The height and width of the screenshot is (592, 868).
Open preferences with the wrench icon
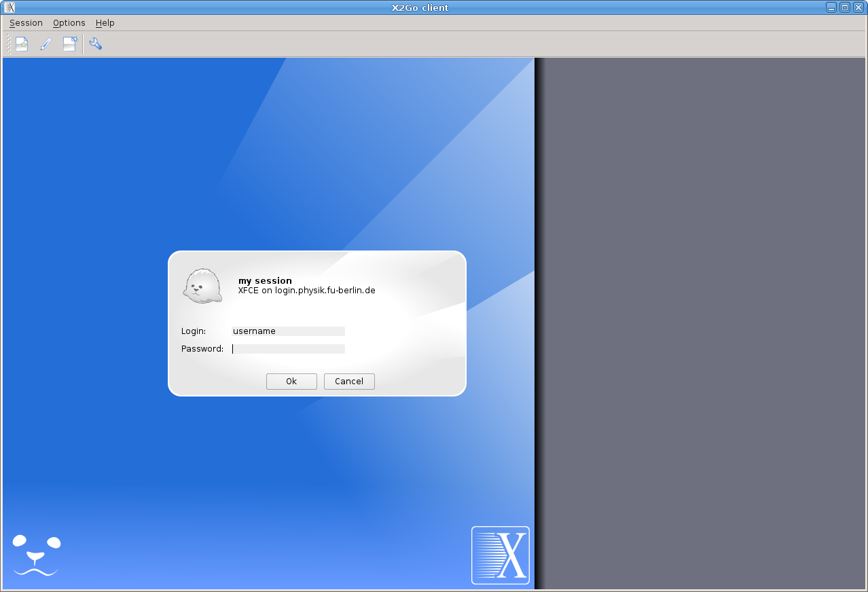(96, 44)
